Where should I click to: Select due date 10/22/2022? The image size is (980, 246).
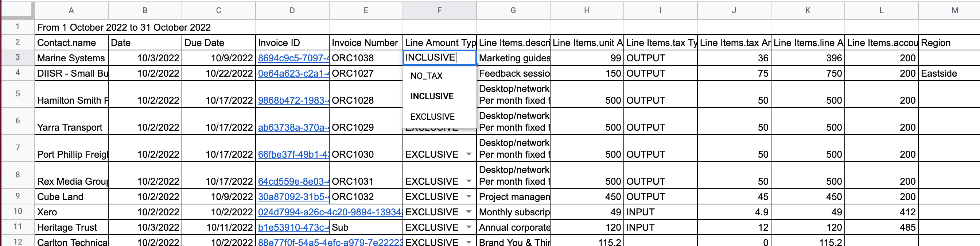tap(219, 73)
